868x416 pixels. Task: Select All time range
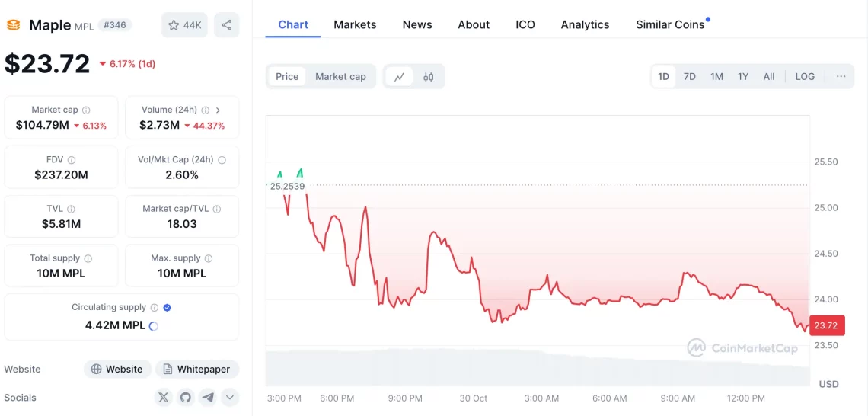(x=769, y=76)
